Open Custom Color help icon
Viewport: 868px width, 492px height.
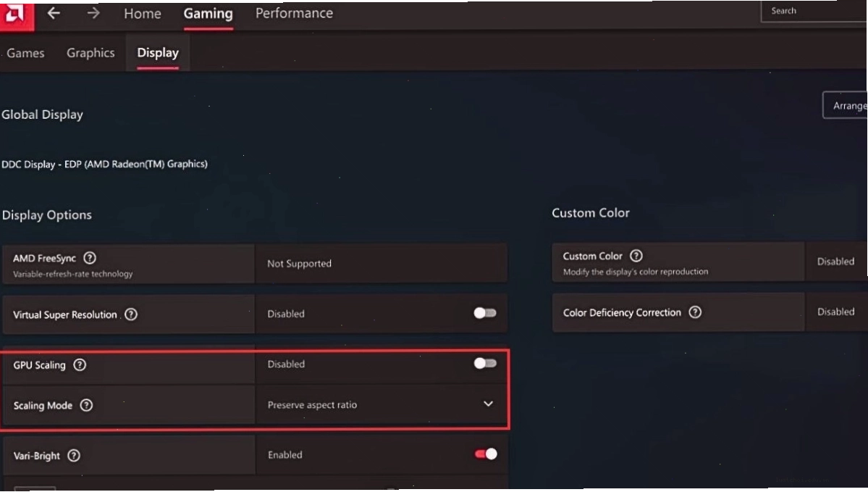tap(636, 255)
